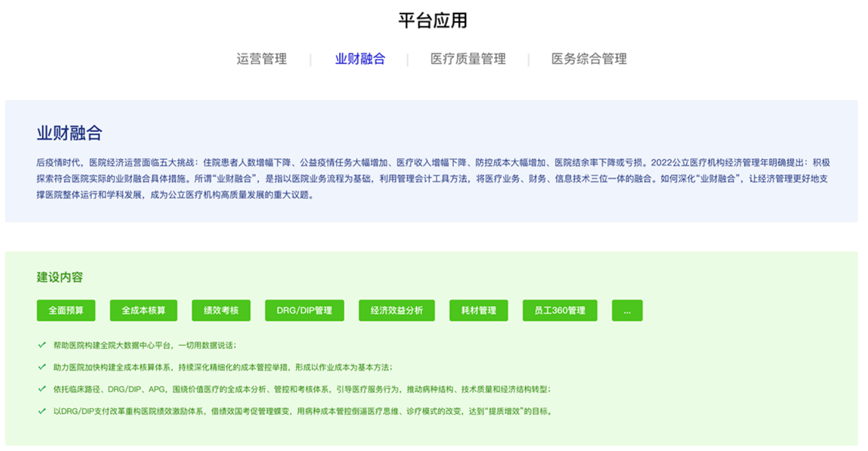Click the 全面预算 button
The width and height of the screenshot is (868, 451).
[x=66, y=310]
